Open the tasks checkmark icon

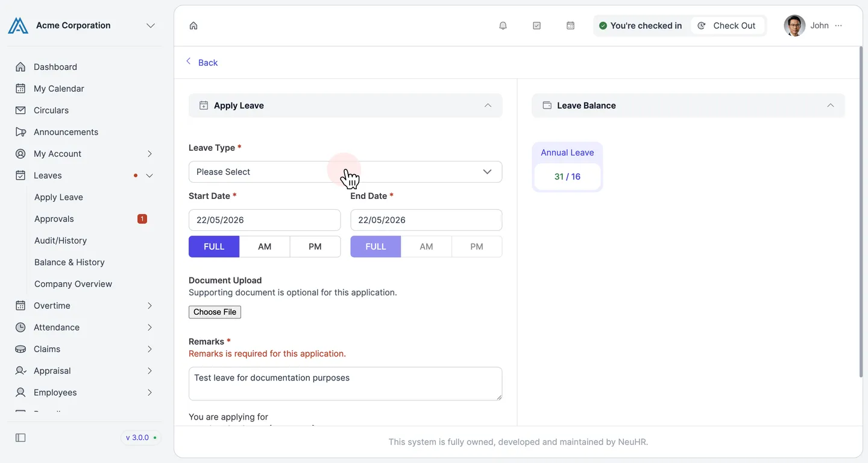[x=536, y=25]
